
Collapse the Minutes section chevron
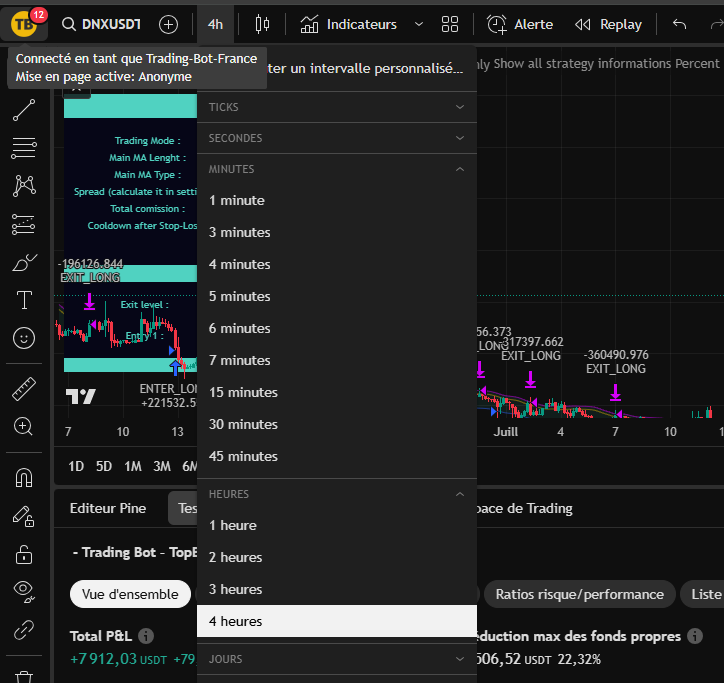[x=460, y=169]
